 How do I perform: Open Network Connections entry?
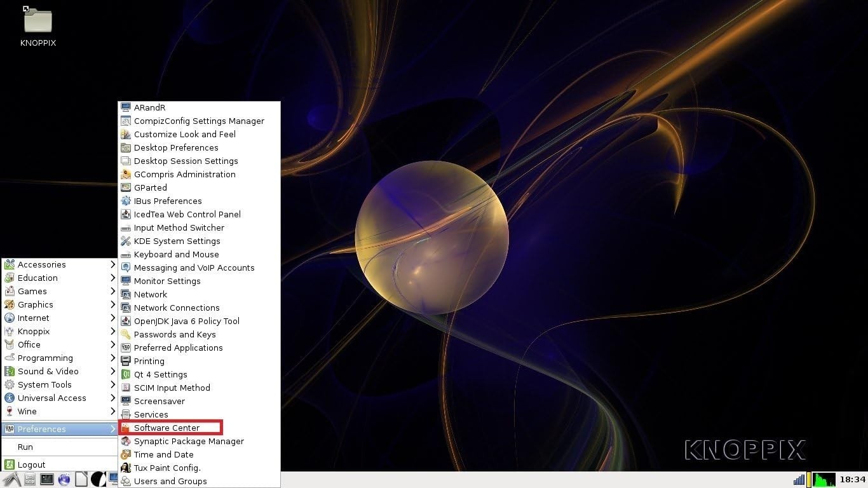(x=199, y=308)
